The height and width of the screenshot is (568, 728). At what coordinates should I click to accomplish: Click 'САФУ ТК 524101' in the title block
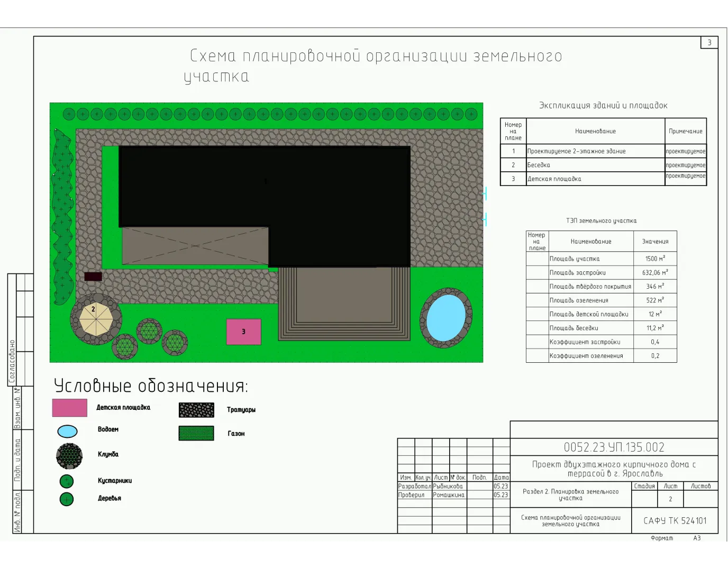(x=675, y=521)
